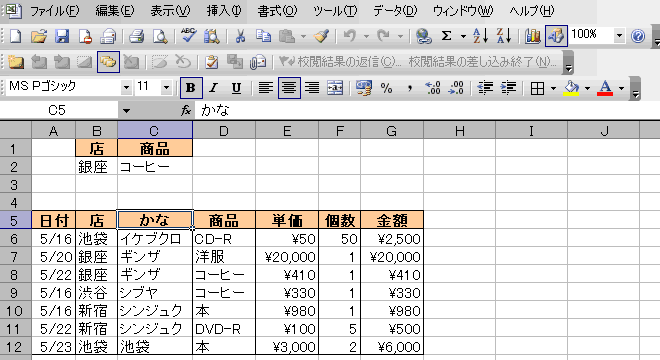Toggle the show all comments button
This screenshot has width=660, height=360.
tap(108, 62)
